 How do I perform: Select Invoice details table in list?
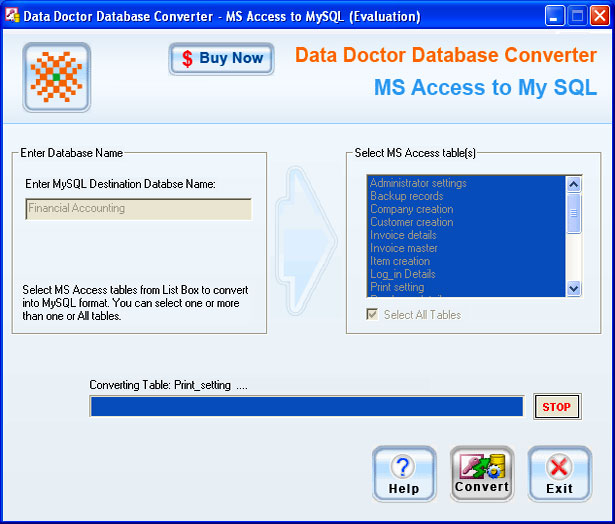point(466,235)
